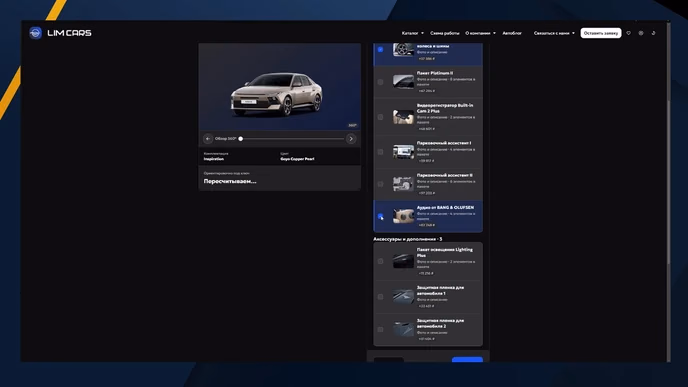Click the Защитная пленка для автомобиля 1 title
The height and width of the screenshot is (387, 688).
[x=440, y=290]
